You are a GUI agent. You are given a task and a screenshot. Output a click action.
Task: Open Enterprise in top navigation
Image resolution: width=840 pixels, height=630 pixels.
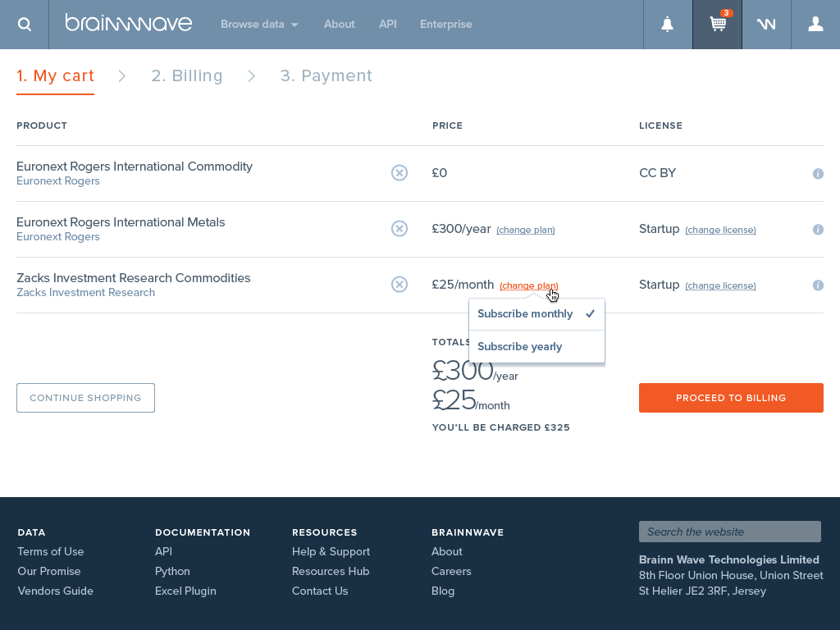pos(446,24)
